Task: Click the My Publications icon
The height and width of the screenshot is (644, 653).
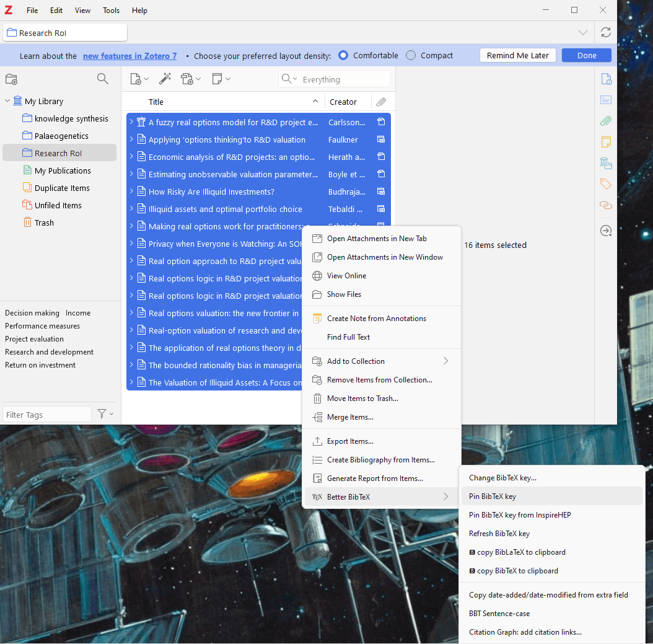Action: pos(27,170)
